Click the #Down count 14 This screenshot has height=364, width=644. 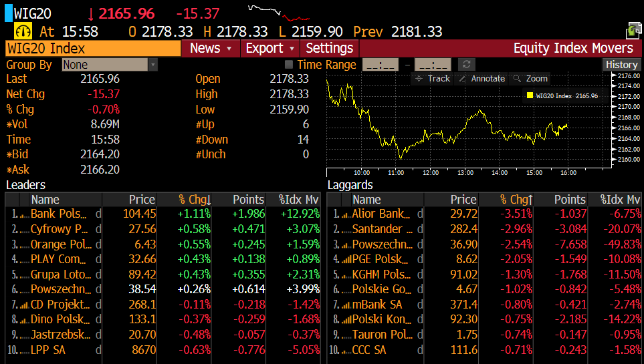tap(303, 140)
